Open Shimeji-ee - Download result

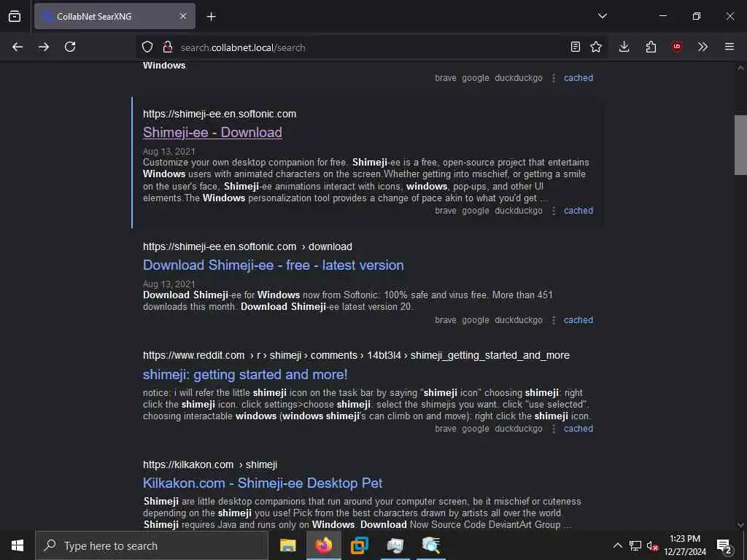212,133
